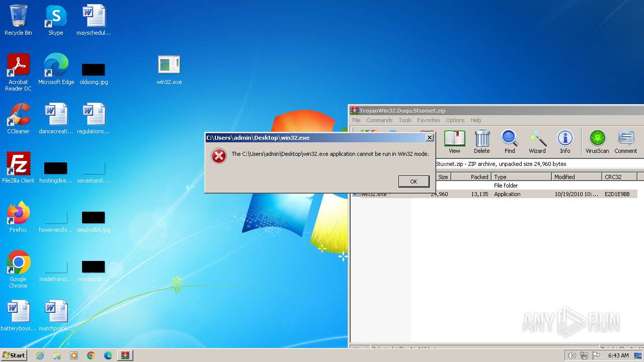Screen dimensions: 644x362
Task: Select the regulations... Word document
Action: point(94,119)
